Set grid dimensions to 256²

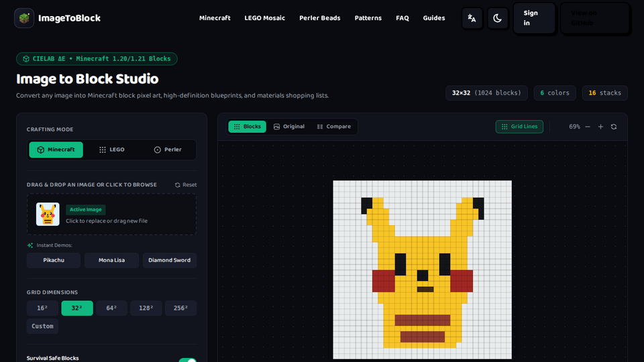[x=180, y=308]
